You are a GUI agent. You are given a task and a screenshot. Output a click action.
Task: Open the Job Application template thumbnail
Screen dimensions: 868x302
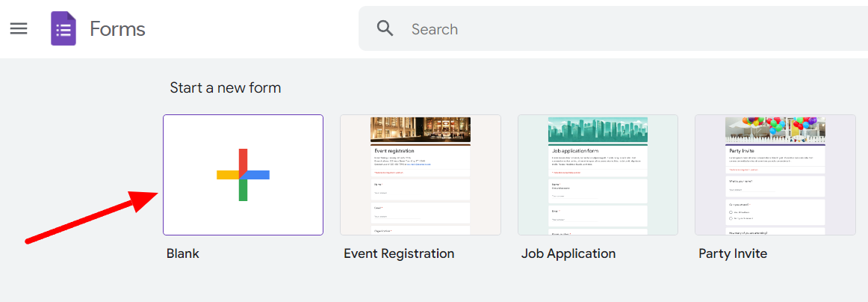[x=598, y=175]
